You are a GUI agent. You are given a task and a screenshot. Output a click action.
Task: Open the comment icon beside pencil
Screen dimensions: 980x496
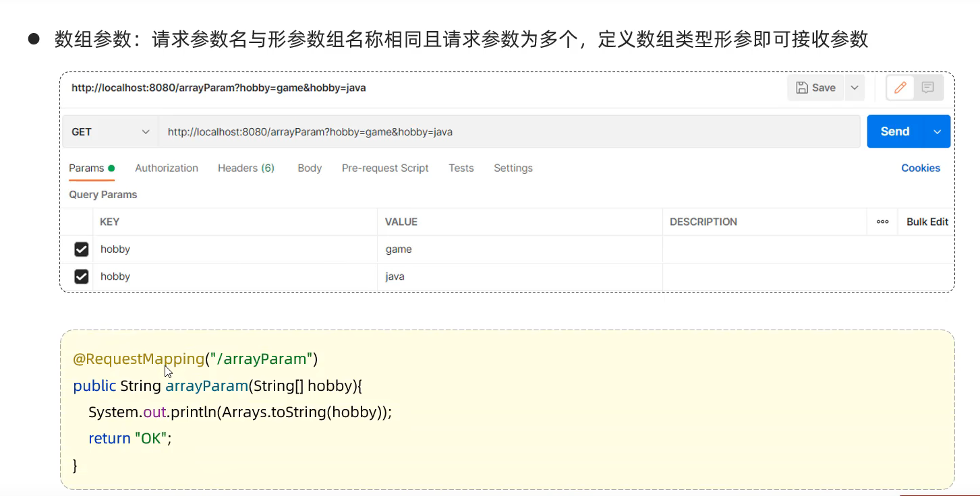[x=928, y=88]
